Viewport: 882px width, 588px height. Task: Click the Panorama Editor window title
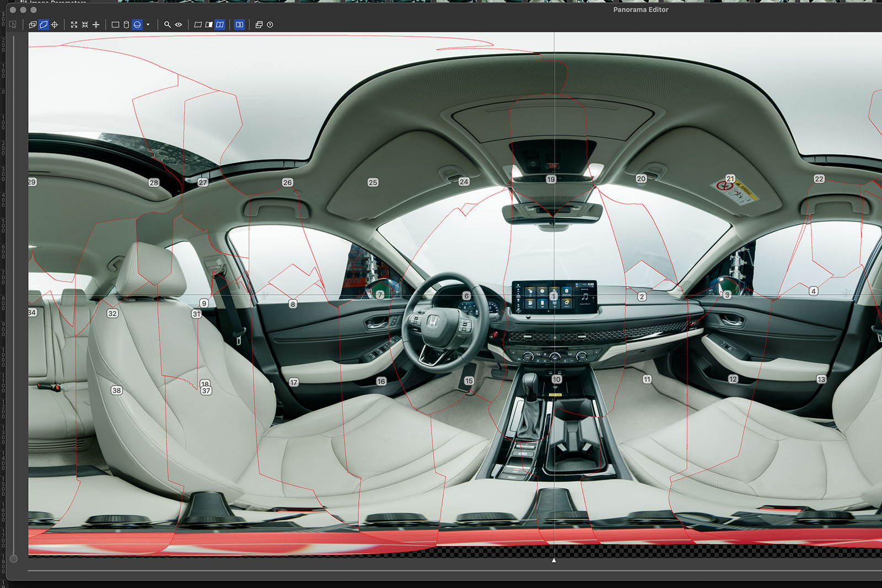(x=641, y=9)
